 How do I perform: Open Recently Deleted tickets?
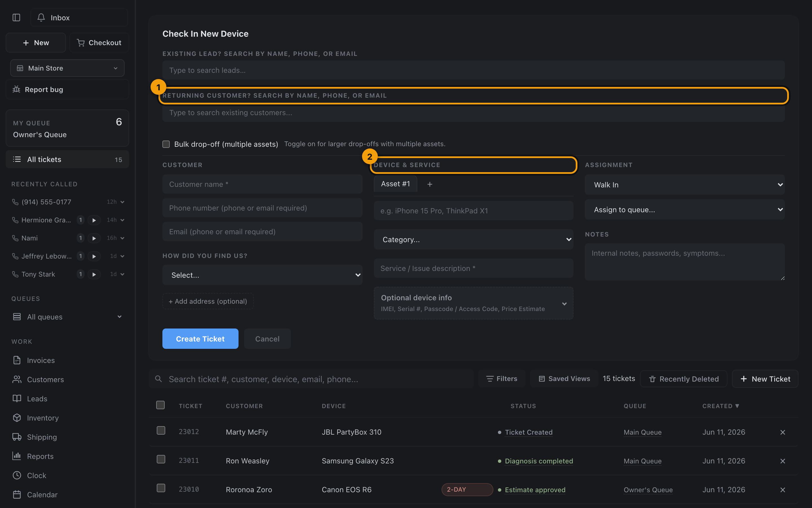[683, 379]
